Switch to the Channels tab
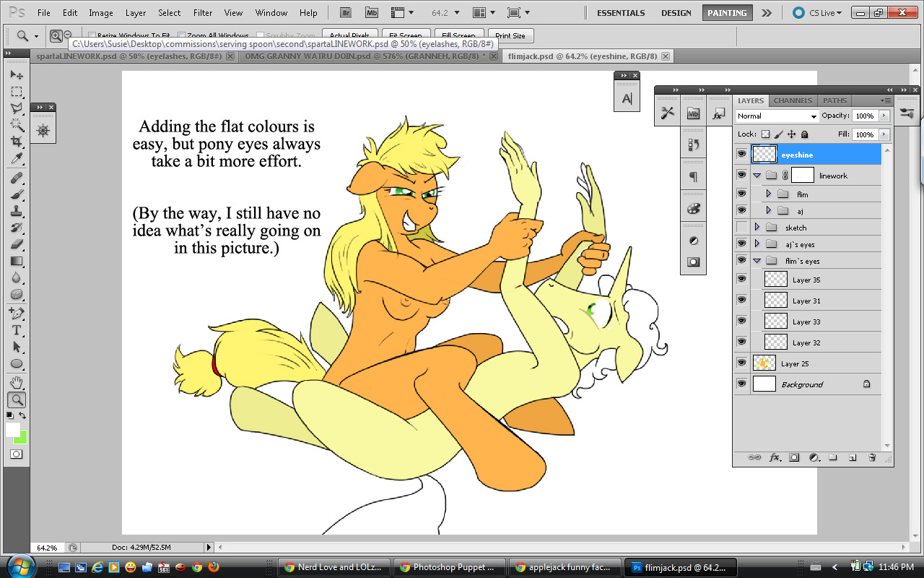The height and width of the screenshot is (578, 924). (x=793, y=100)
